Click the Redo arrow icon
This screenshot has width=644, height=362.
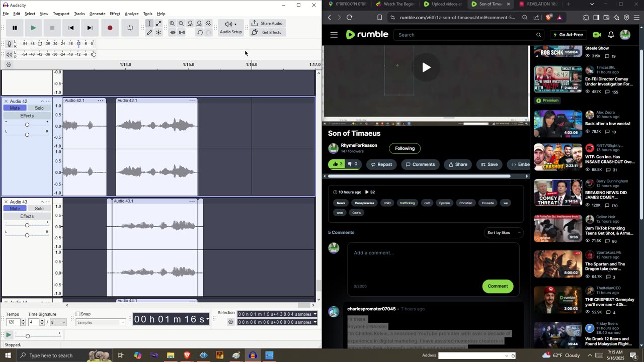tap(209, 33)
